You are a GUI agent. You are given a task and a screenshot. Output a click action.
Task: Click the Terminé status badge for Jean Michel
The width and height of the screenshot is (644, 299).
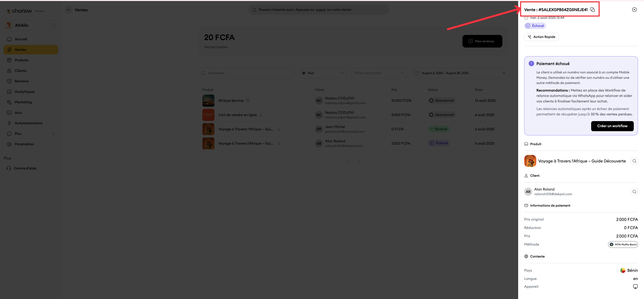point(438,129)
